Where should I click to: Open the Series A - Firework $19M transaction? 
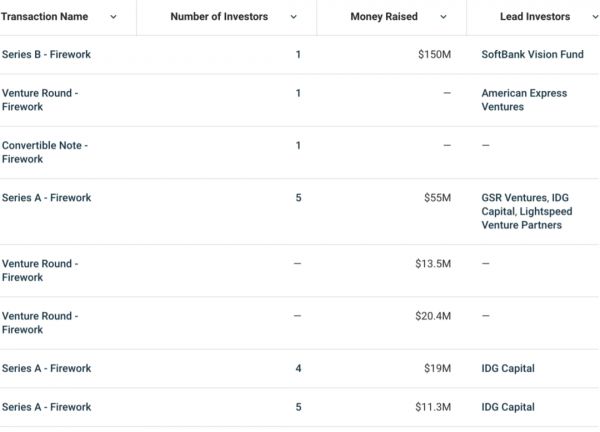tap(46, 369)
